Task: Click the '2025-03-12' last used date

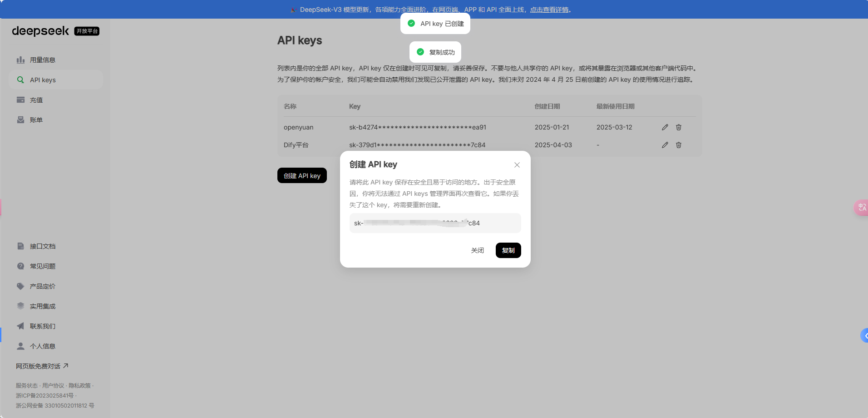Action: pos(614,127)
